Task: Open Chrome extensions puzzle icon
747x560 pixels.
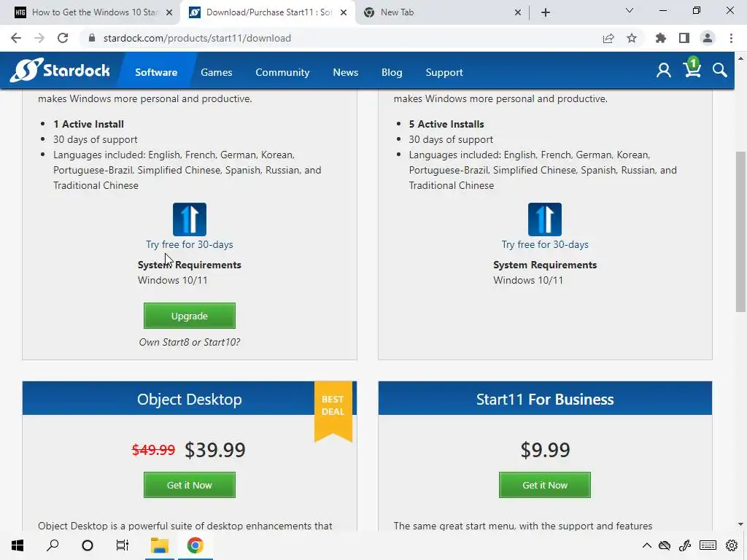Action: coord(661,38)
